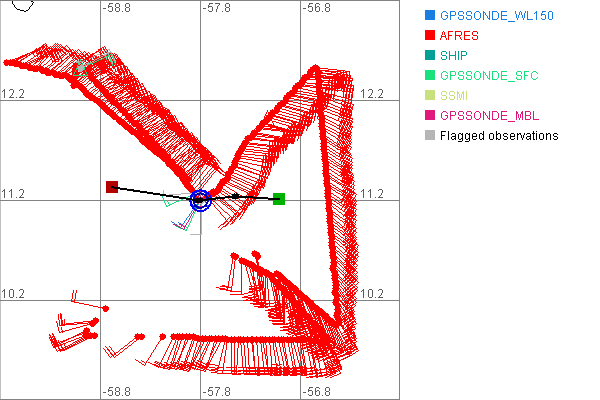Screen dimensions: 600x400
Task: Click the 12.2 latitude label on right axis
Action: point(373,94)
